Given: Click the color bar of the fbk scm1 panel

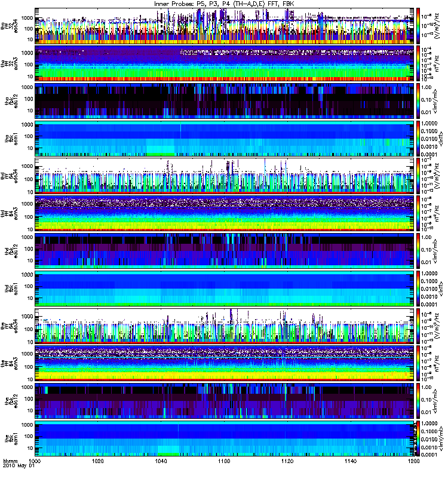Looking at the screenshot, I should (418, 439).
